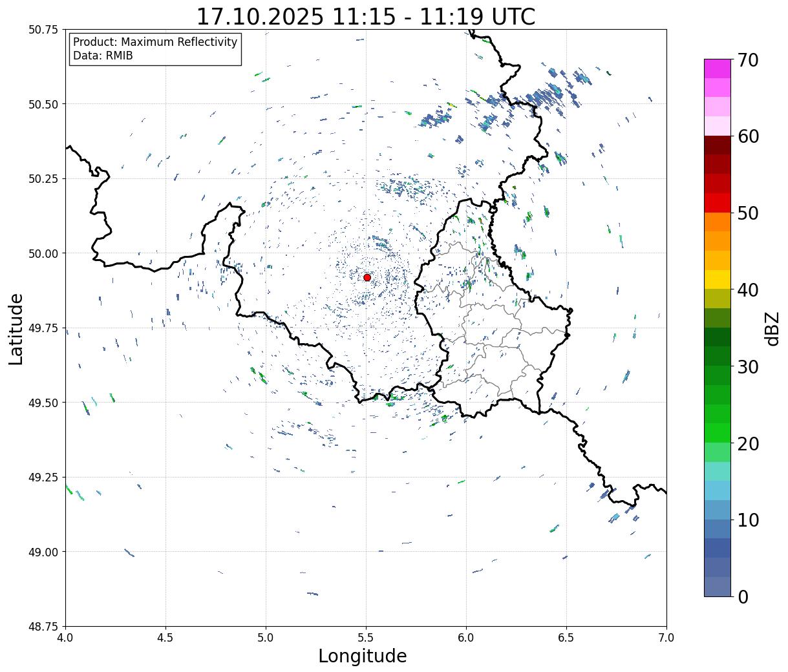Click the colorbar tick value 40
The width and height of the screenshot is (788, 672).
pyautogui.click(x=747, y=290)
